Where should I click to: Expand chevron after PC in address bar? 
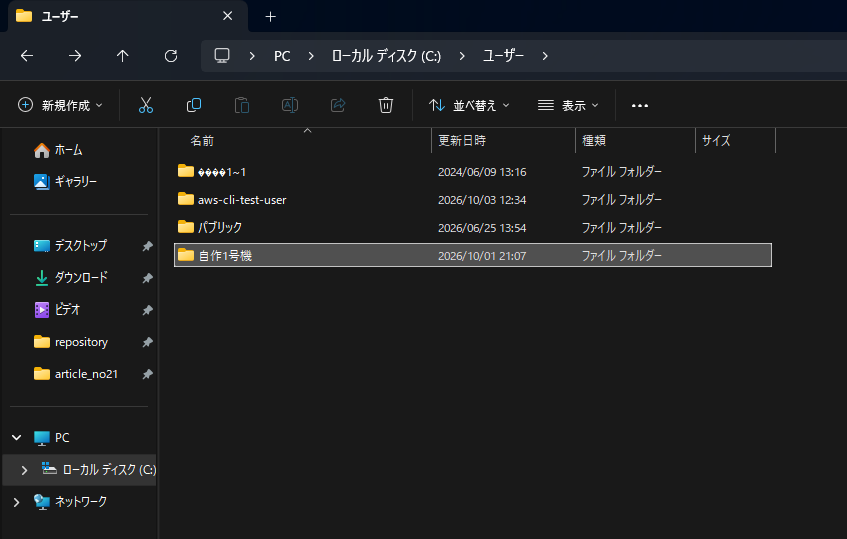[311, 56]
